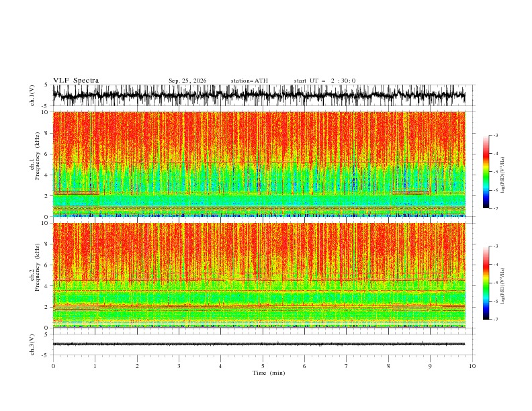Click the 10 minute tick label

[x=472, y=366]
